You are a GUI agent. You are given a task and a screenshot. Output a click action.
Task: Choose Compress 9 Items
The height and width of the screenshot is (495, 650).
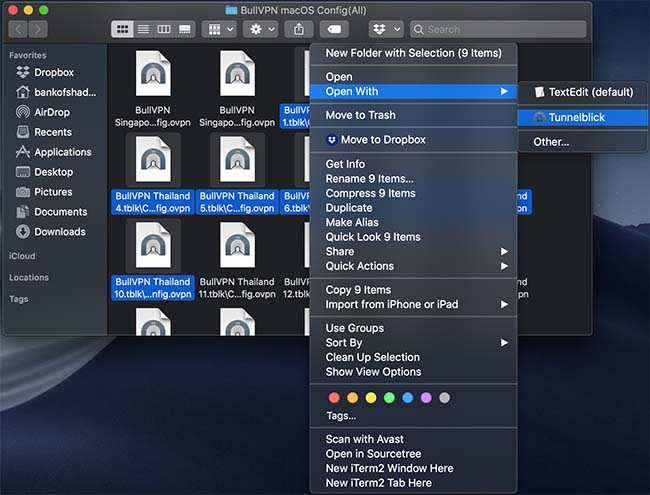pyautogui.click(x=413, y=193)
